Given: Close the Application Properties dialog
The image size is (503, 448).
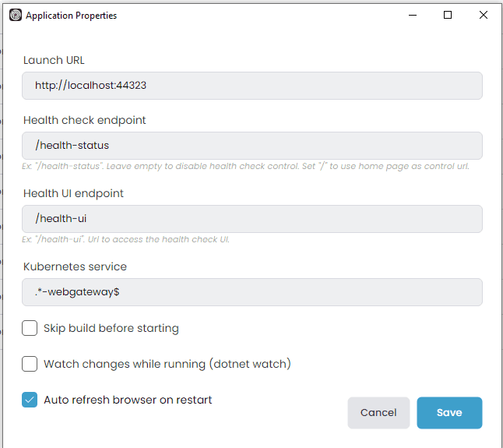Looking at the screenshot, I should [x=484, y=15].
